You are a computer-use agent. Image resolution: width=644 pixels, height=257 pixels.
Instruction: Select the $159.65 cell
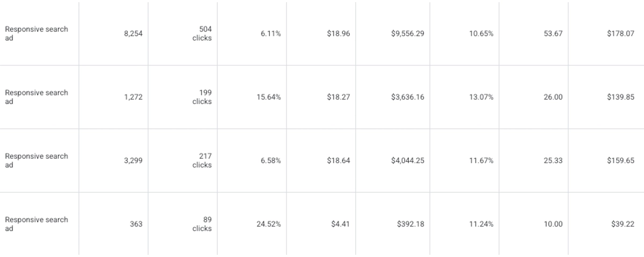point(623,160)
